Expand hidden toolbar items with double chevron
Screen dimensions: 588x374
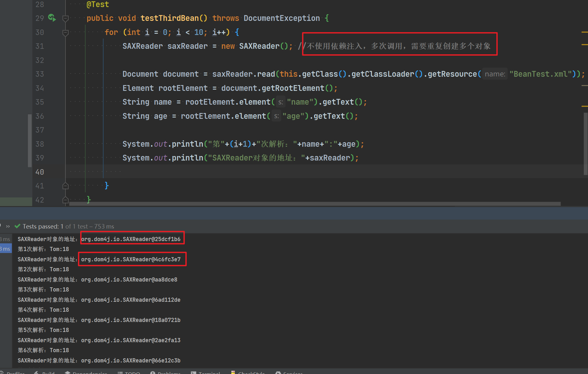[8, 226]
